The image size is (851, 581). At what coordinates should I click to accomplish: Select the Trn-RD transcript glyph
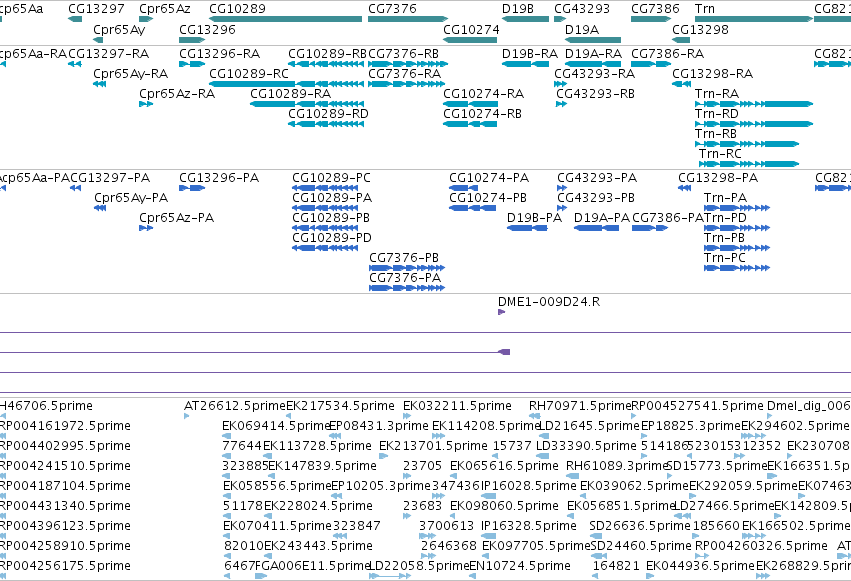754,124
